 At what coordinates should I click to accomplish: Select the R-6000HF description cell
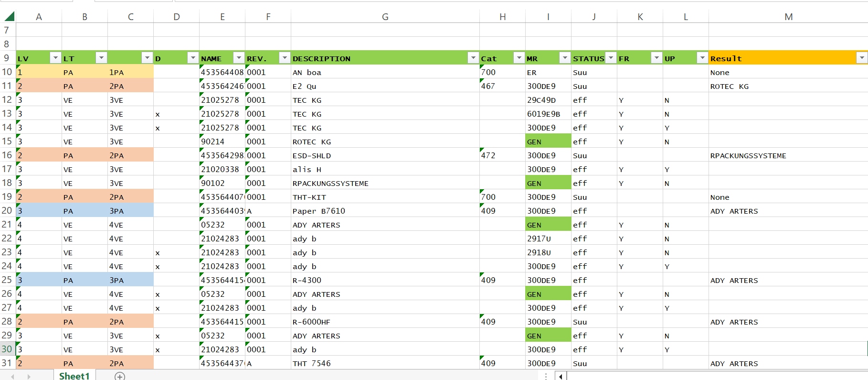[385, 322]
